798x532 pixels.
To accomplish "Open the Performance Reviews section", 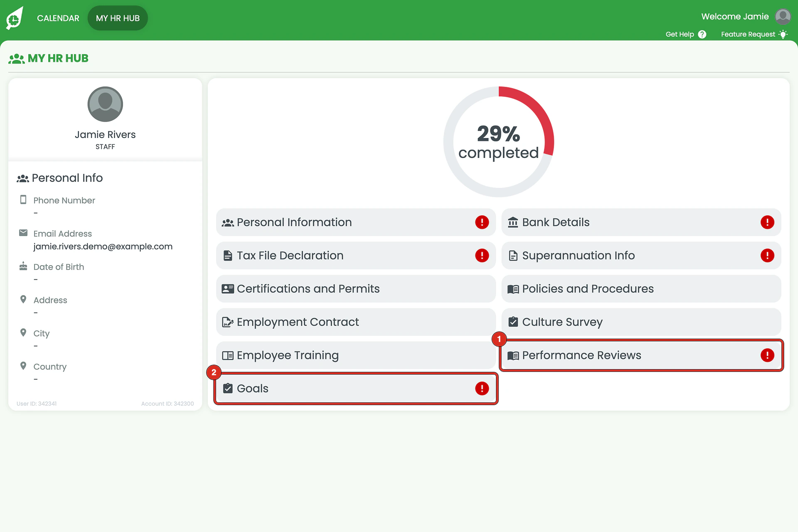I will click(641, 355).
